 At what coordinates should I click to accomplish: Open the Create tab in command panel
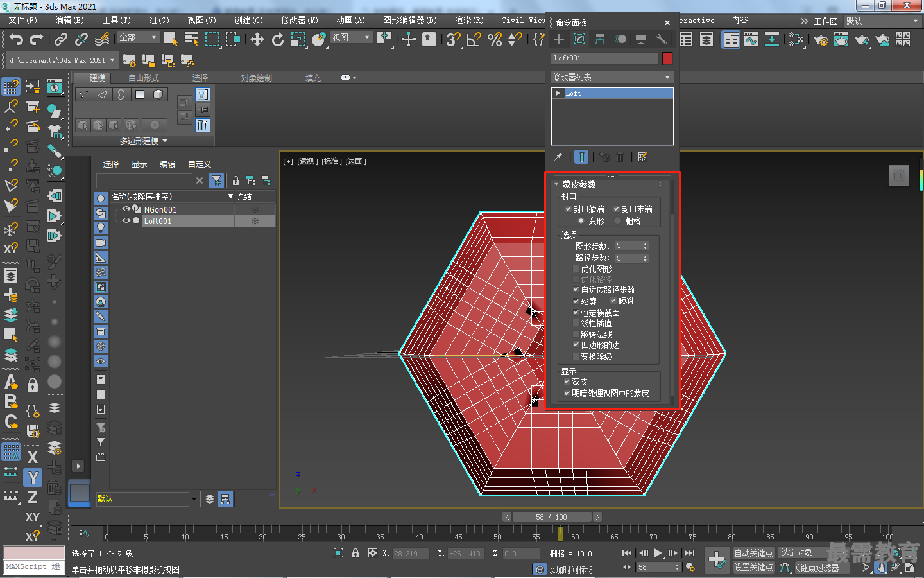(559, 39)
